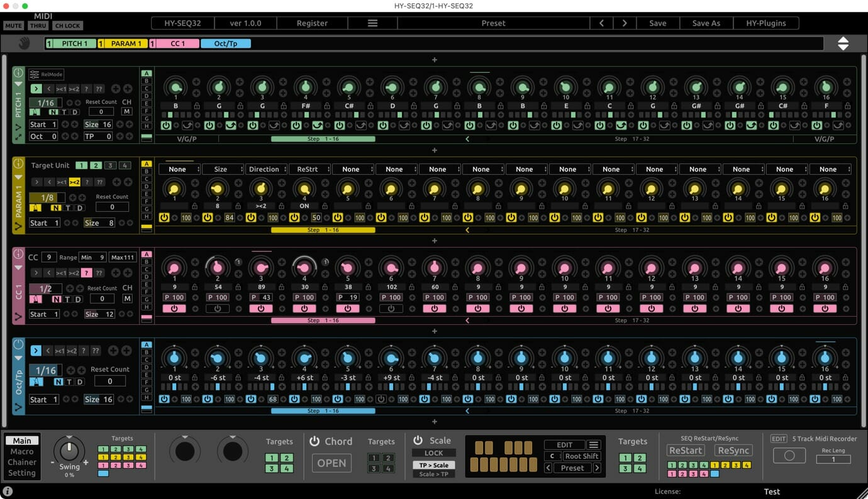This screenshot has width=868, height=499.
Task: Toggle the Scale LOCK button
Action: tap(433, 452)
